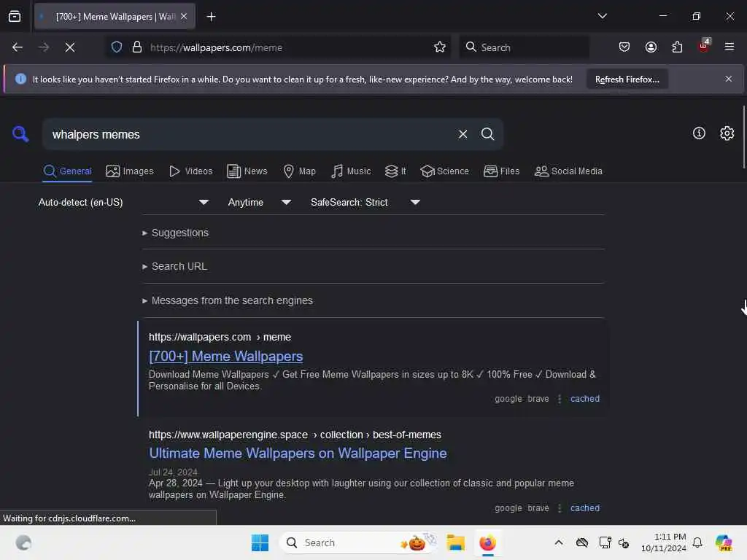This screenshot has height=560, width=747.
Task: Dismiss the Firefox refresh notification bar
Action: (x=729, y=79)
